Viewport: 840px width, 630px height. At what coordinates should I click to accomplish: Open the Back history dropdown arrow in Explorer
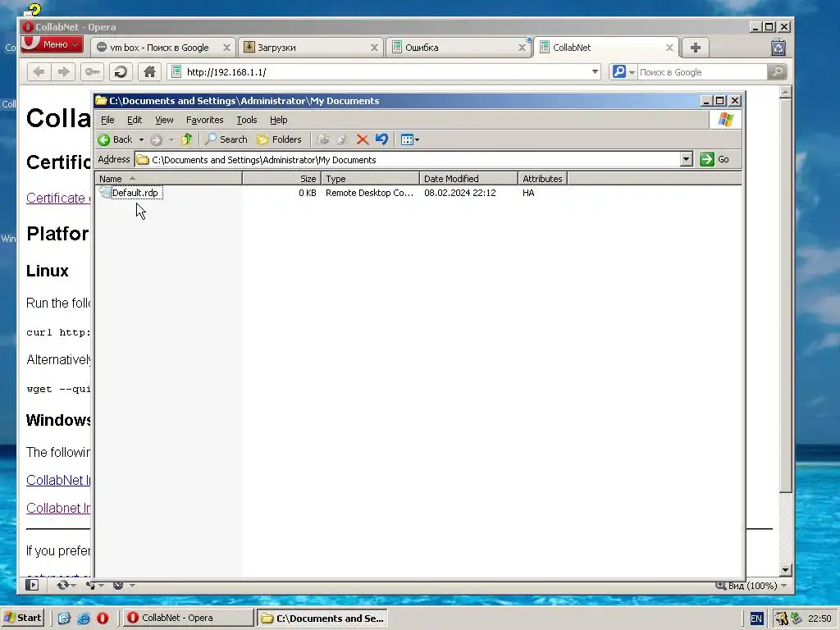[x=141, y=139]
